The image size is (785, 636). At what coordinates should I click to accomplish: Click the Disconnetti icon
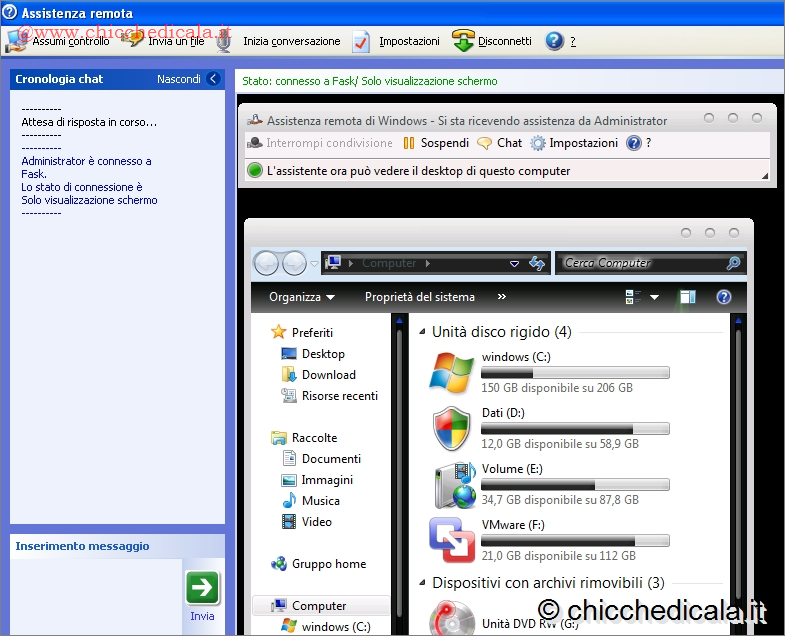[x=463, y=41]
